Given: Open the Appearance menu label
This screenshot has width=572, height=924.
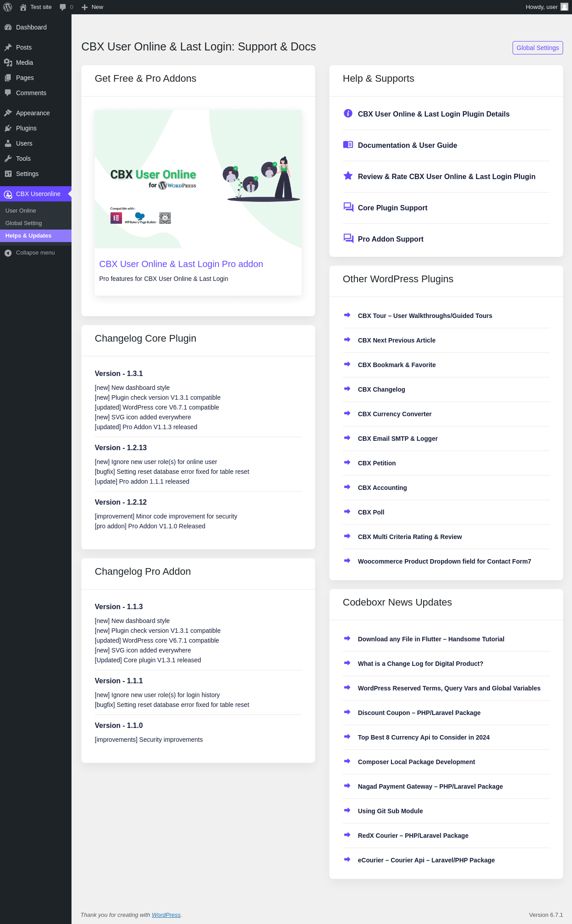Looking at the screenshot, I should pos(33,113).
